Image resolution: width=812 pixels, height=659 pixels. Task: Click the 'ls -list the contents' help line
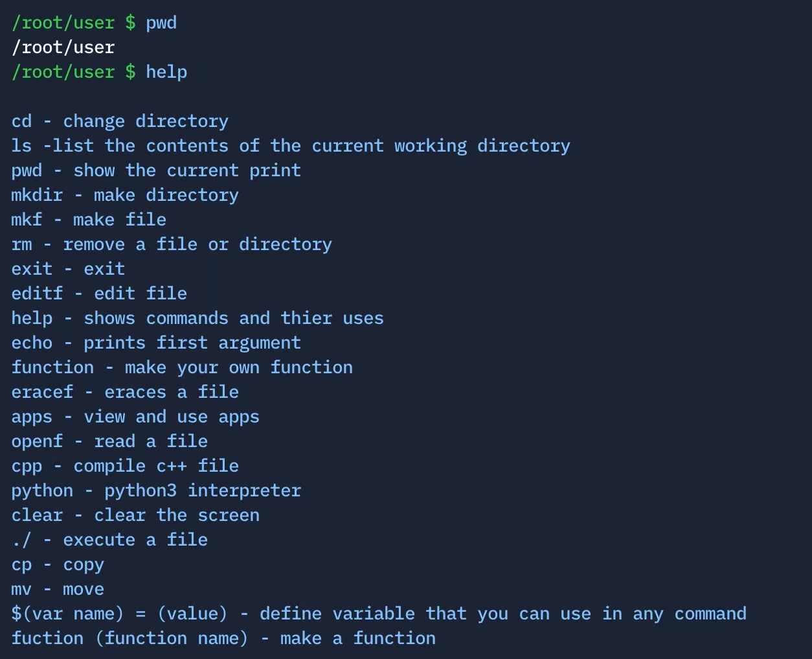click(x=291, y=146)
